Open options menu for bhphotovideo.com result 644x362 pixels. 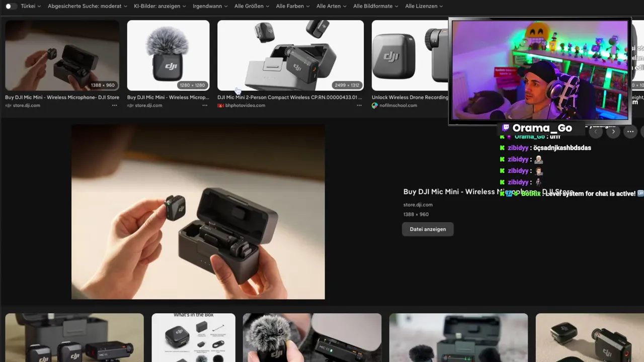coord(359,106)
